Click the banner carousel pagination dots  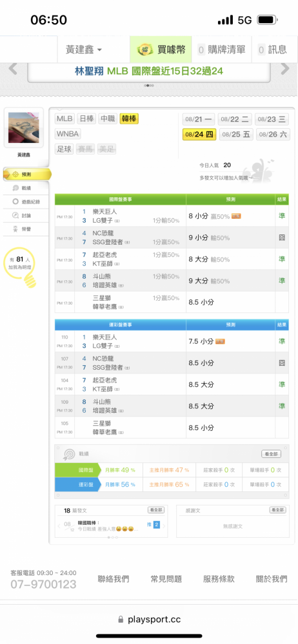[x=149, y=86]
